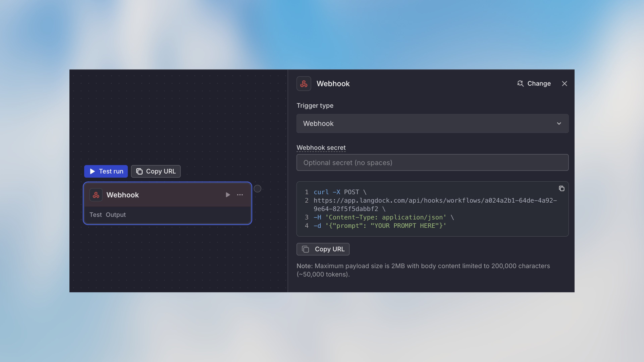This screenshot has height=362, width=644.
Task: Copy URL from the canvas toolbar
Action: point(155,171)
